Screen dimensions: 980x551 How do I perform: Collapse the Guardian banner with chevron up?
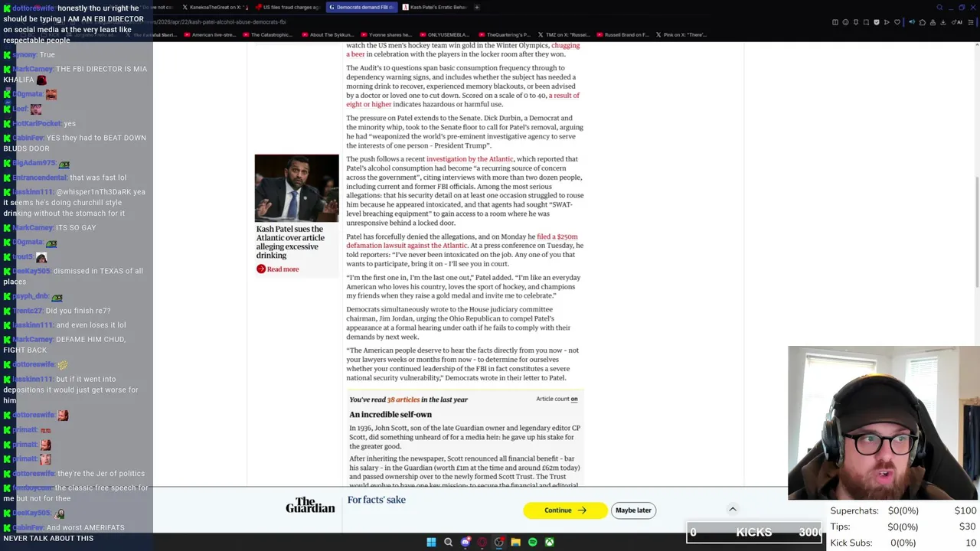point(733,509)
